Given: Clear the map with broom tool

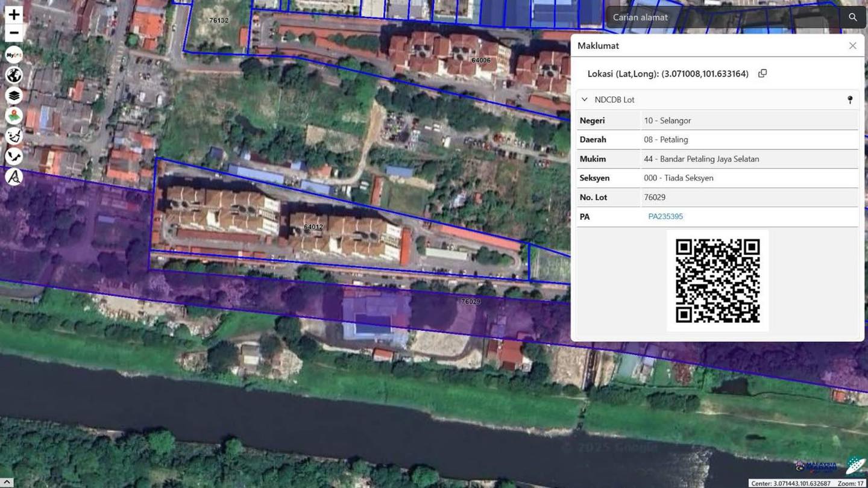Looking at the screenshot, I should coord(14,136).
